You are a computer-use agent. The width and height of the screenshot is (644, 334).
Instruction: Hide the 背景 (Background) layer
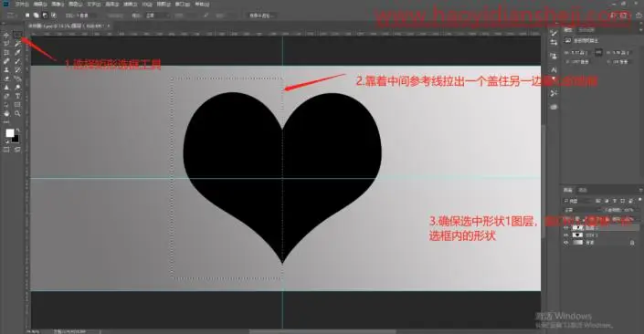pyautogui.click(x=566, y=243)
